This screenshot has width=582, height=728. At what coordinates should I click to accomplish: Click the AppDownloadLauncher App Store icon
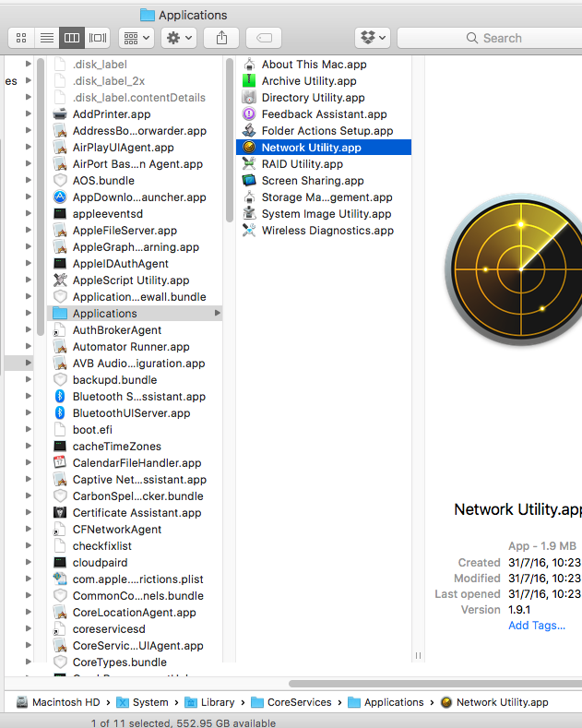pos(60,197)
